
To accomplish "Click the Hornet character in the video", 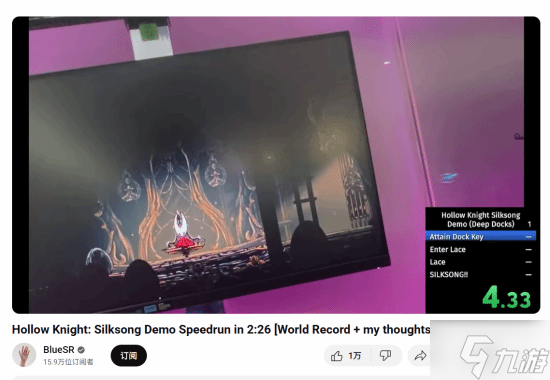I will tap(183, 233).
